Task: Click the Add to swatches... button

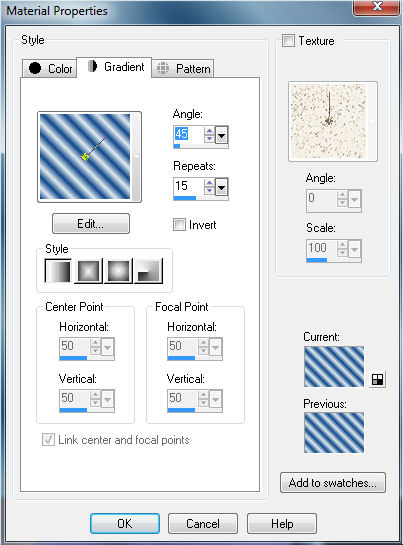Action: pos(333,482)
